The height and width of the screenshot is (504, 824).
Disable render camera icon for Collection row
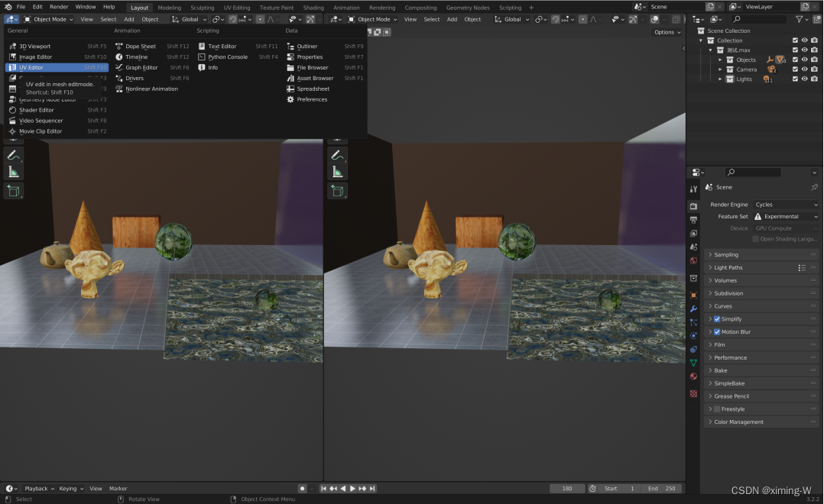pyautogui.click(x=814, y=40)
